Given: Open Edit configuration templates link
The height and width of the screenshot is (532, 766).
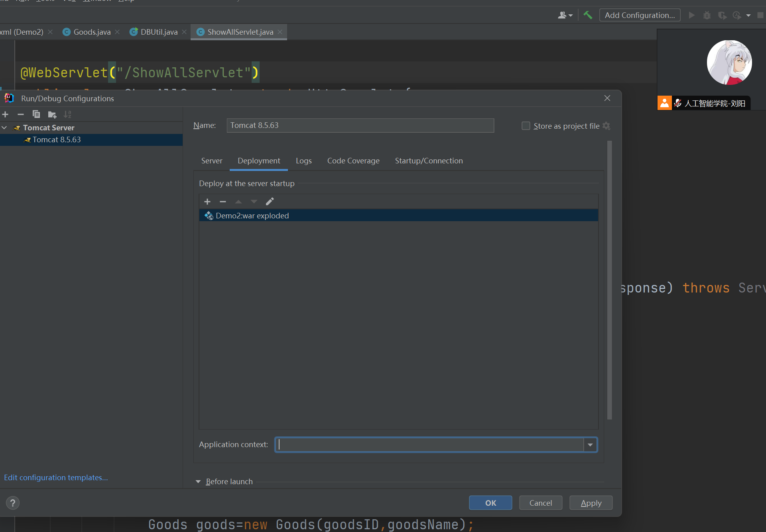Looking at the screenshot, I should (x=56, y=477).
